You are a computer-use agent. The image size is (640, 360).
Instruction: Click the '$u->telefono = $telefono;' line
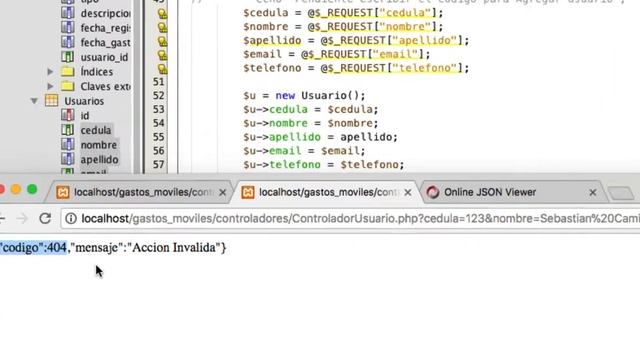click(324, 164)
